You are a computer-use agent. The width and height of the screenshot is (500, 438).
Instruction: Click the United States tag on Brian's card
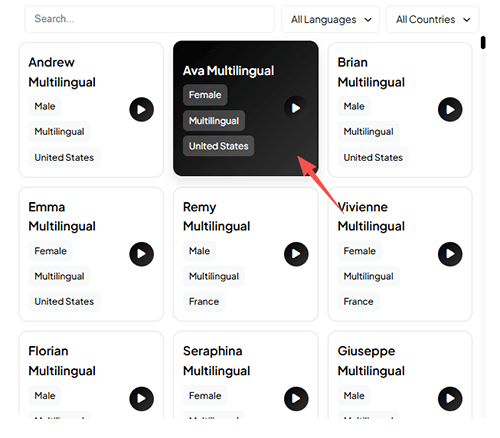point(373,157)
